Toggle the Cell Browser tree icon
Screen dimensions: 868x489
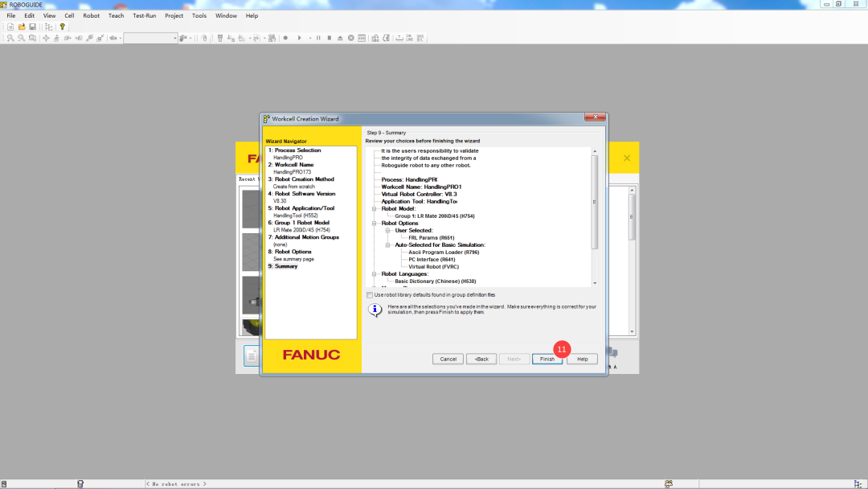click(x=49, y=27)
